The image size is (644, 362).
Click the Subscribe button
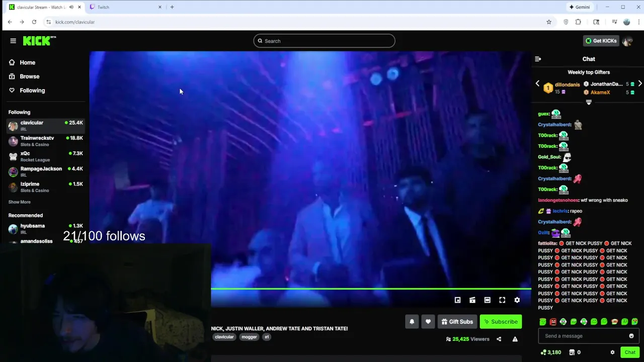[501, 322]
